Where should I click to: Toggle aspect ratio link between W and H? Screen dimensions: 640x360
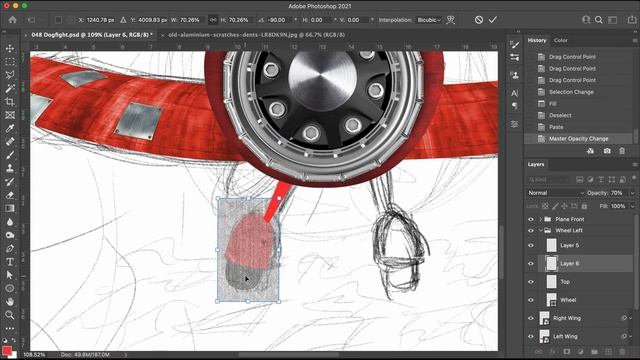click(x=213, y=20)
